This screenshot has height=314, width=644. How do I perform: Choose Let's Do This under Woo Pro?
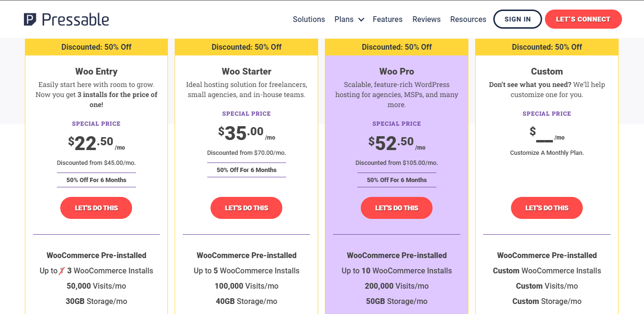tap(397, 208)
